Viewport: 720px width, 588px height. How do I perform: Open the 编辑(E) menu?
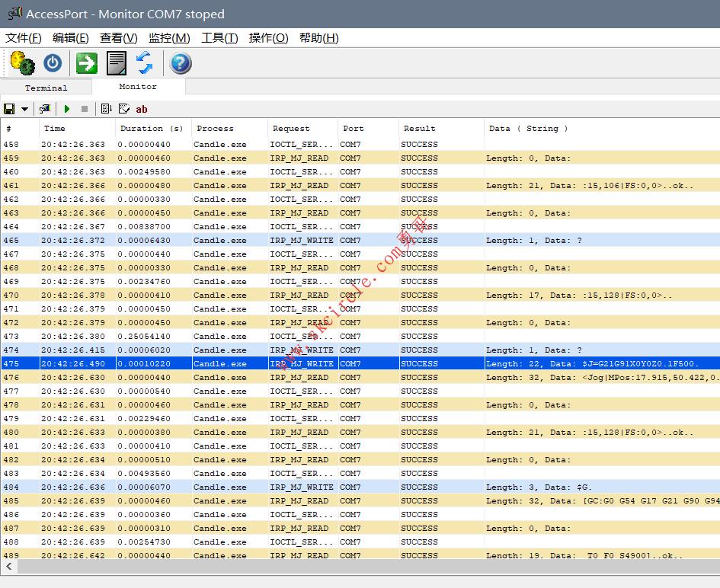tap(70, 38)
